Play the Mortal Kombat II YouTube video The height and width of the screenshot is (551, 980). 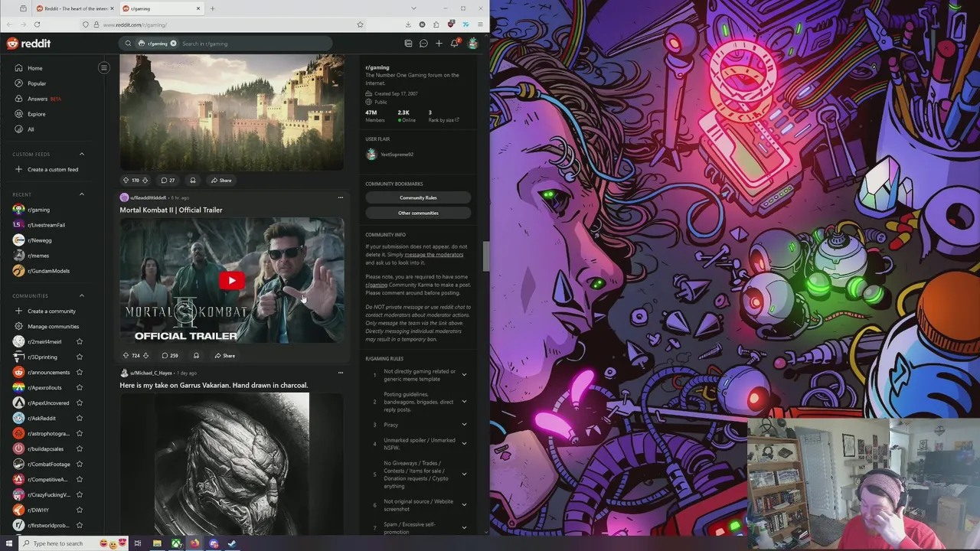[232, 280]
